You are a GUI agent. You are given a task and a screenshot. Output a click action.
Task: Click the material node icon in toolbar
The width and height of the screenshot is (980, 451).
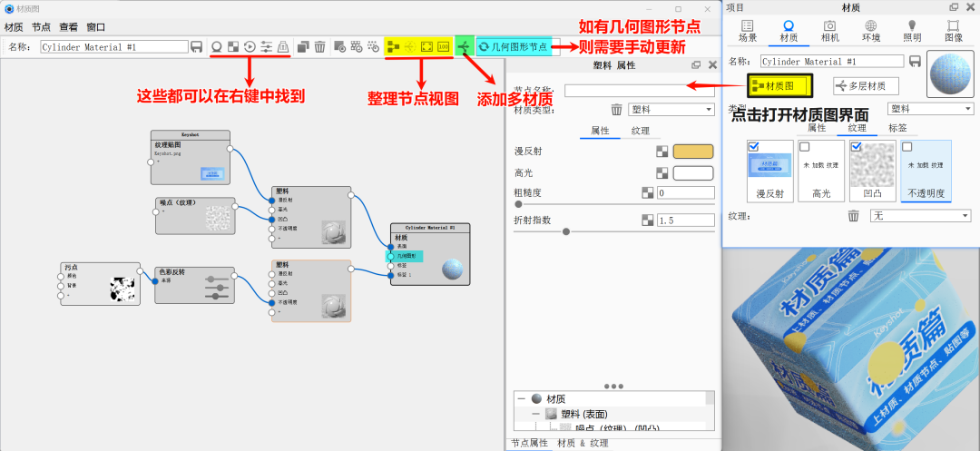tap(217, 46)
